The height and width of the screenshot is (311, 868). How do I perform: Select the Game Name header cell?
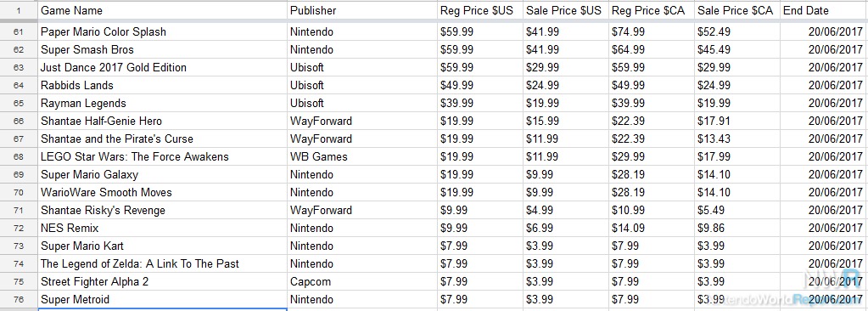162,10
